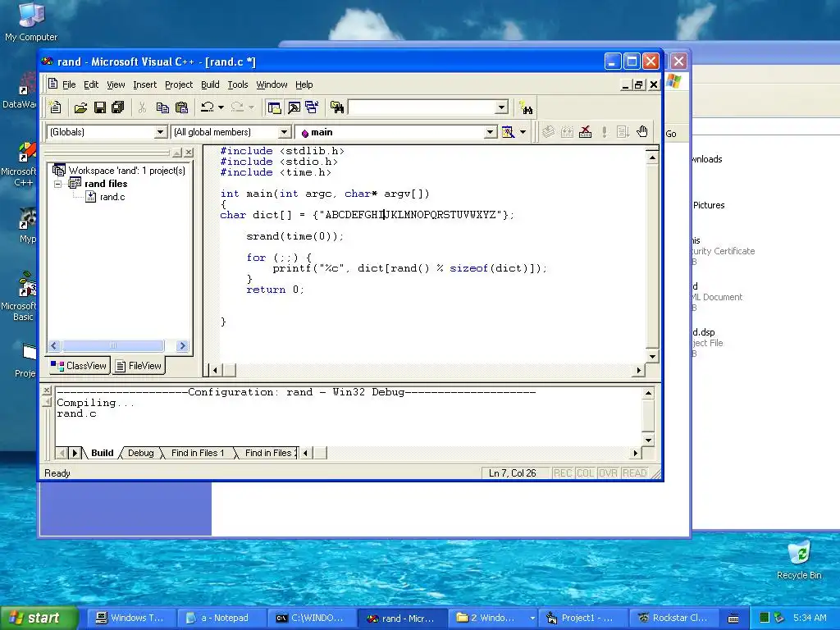Click the Save All icon
Image resolution: width=840 pixels, height=630 pixels.
click(x=118, y=107)
